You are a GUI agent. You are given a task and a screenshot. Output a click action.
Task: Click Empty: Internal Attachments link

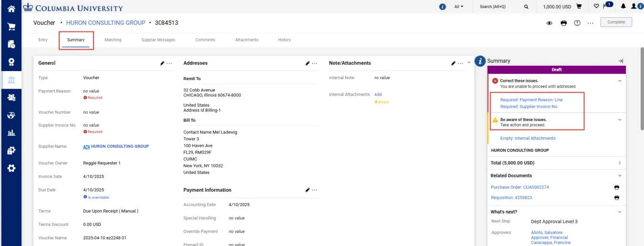[x=528, y=138]
